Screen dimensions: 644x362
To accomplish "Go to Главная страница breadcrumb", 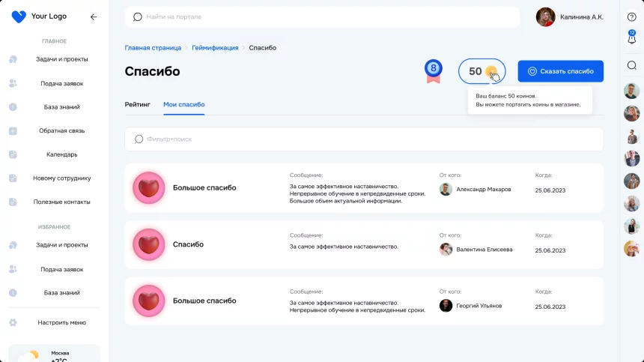I will pyautogui.click(x=153, y=47).
